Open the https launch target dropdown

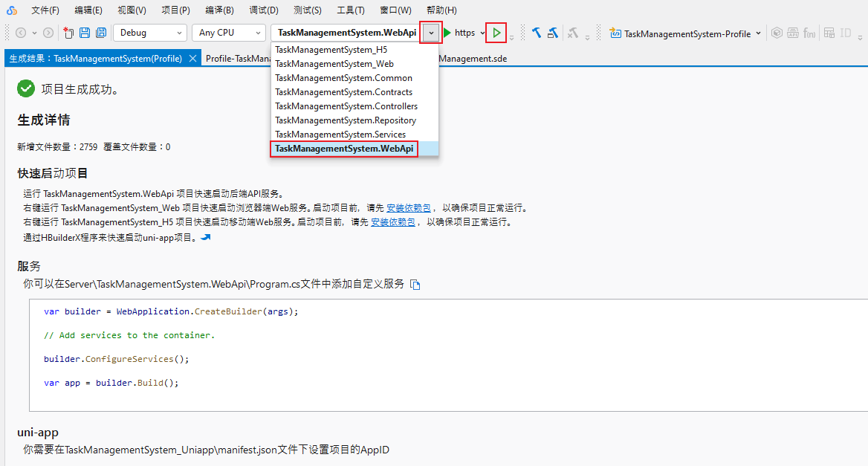[481, 33]
